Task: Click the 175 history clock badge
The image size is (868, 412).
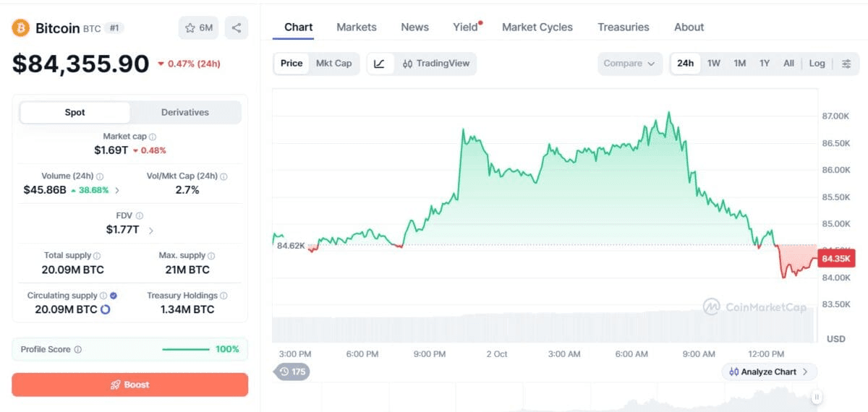Action: 292,372
